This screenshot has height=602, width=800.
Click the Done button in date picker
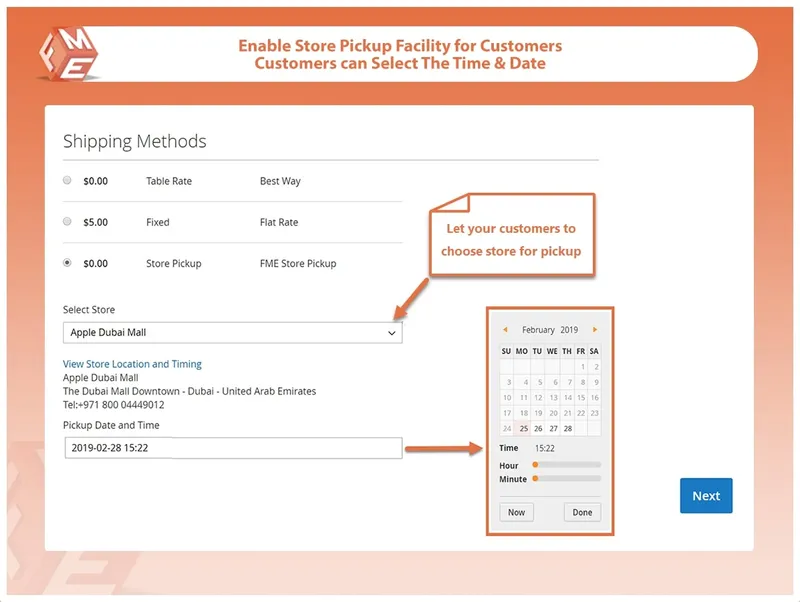582,512
